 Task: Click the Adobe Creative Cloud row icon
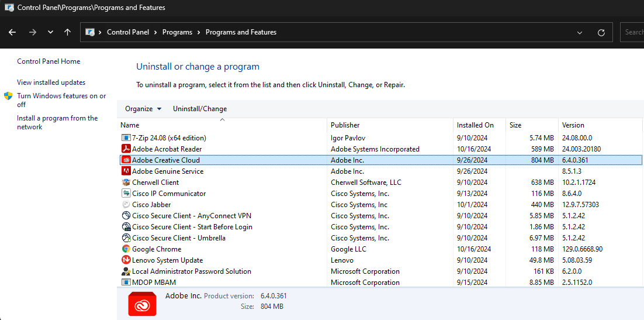pyautogui.click(x=126, y=160)
